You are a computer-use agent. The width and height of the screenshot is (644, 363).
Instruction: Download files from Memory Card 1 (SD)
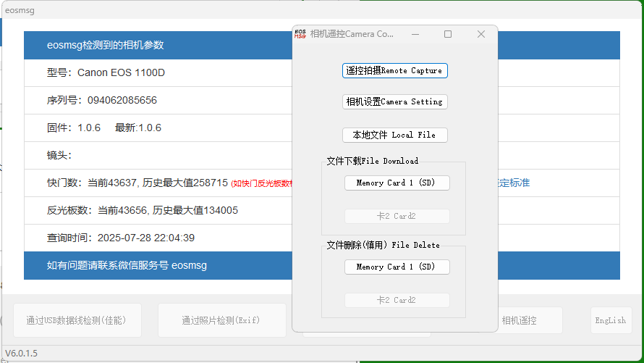pos(397,183)
